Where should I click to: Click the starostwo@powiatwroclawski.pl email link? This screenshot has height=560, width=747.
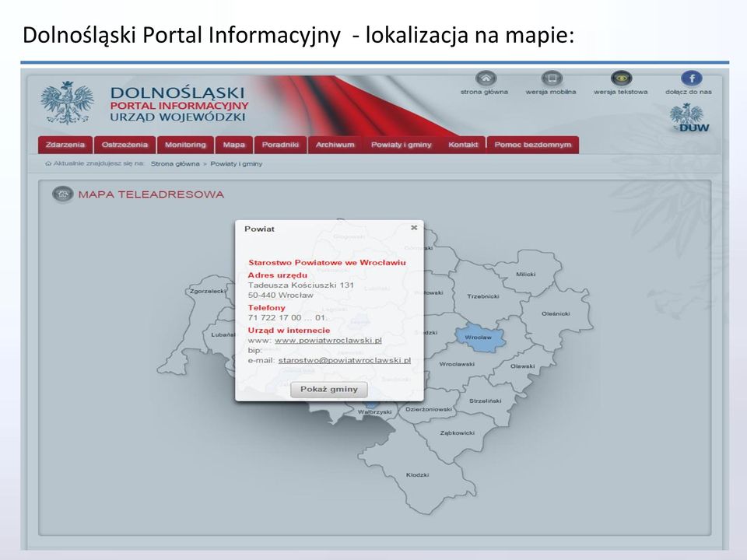point(345,360)
